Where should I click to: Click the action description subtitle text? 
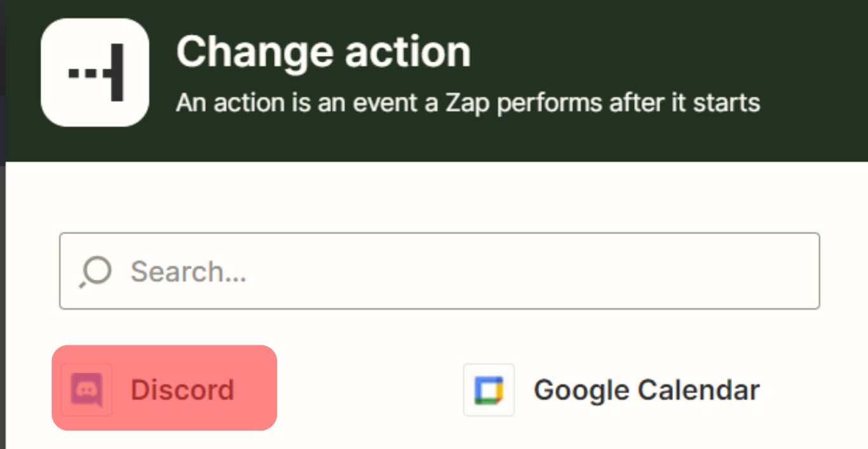click(x=468, y=102)
